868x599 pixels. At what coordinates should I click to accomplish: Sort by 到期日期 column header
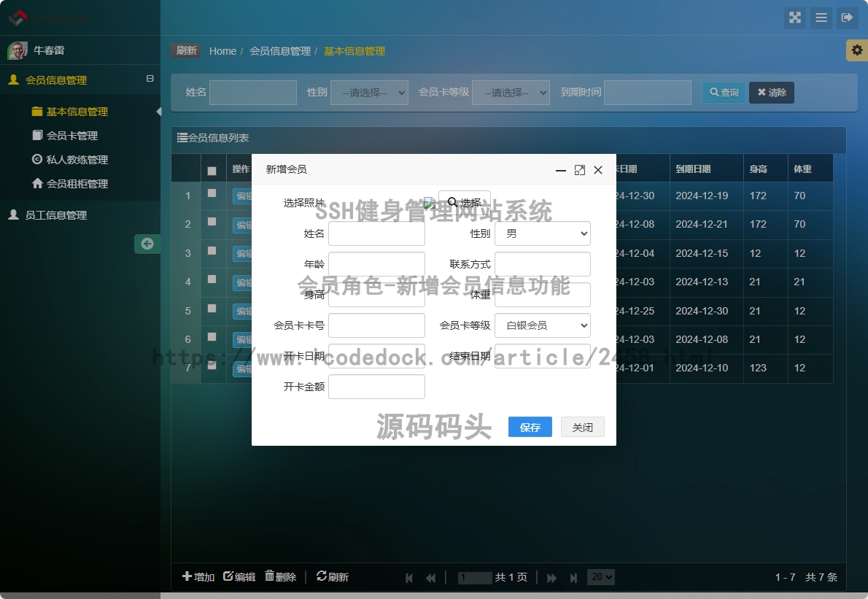(x=706, y=169)
